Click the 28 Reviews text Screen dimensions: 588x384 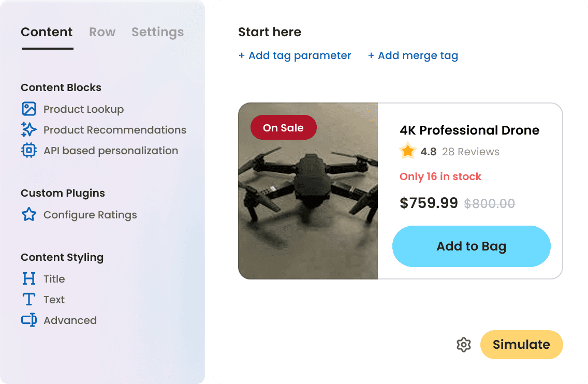point(471,152)
